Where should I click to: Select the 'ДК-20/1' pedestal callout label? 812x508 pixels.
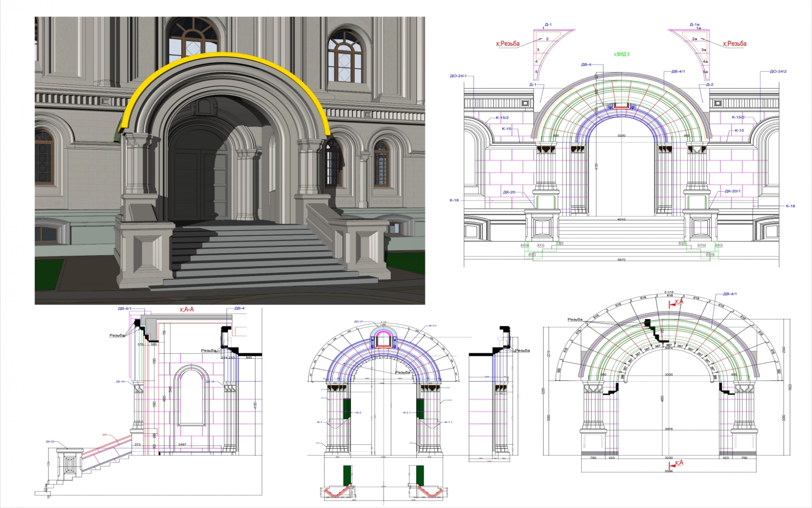click(733, 191)
